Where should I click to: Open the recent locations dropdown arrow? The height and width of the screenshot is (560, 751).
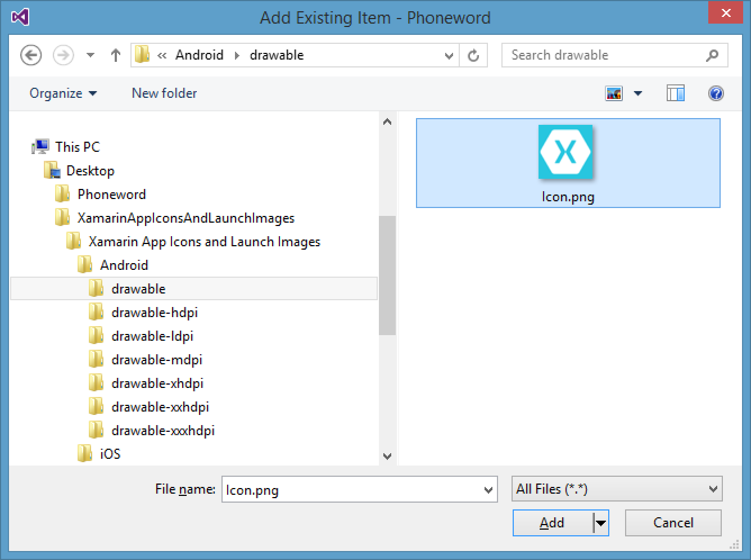click(x=91, y=55)
